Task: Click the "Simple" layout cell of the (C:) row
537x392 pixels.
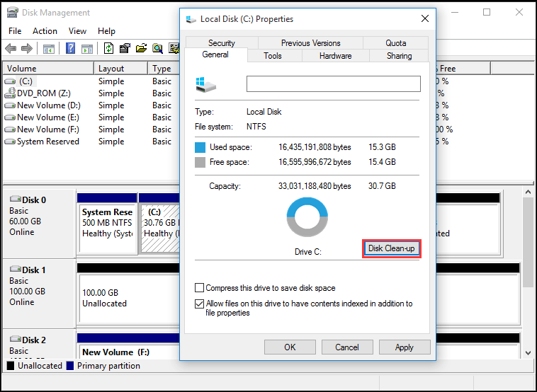Action: pyautogui.click(x=111, y=81)
